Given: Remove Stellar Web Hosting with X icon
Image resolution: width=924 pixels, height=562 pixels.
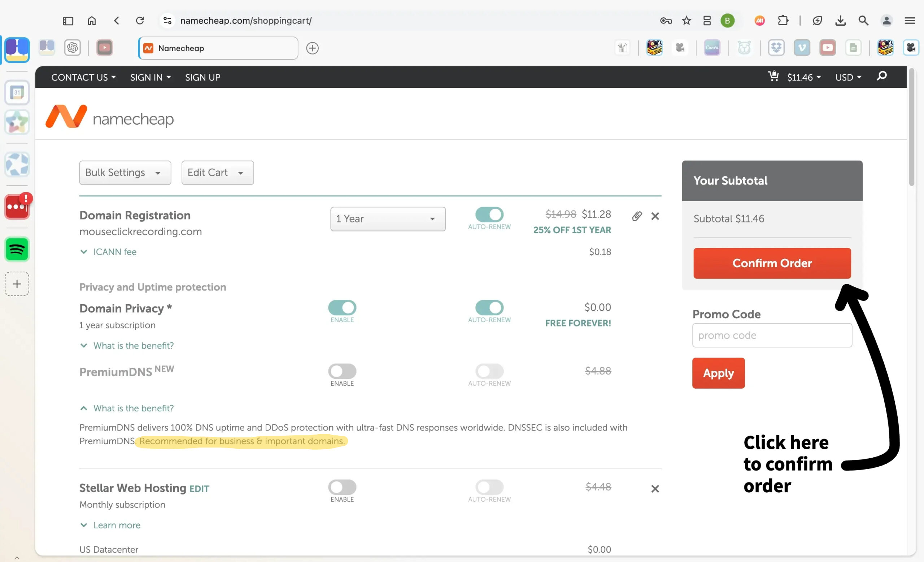Looking at the screenshot, I should click(x=655, y=488).
